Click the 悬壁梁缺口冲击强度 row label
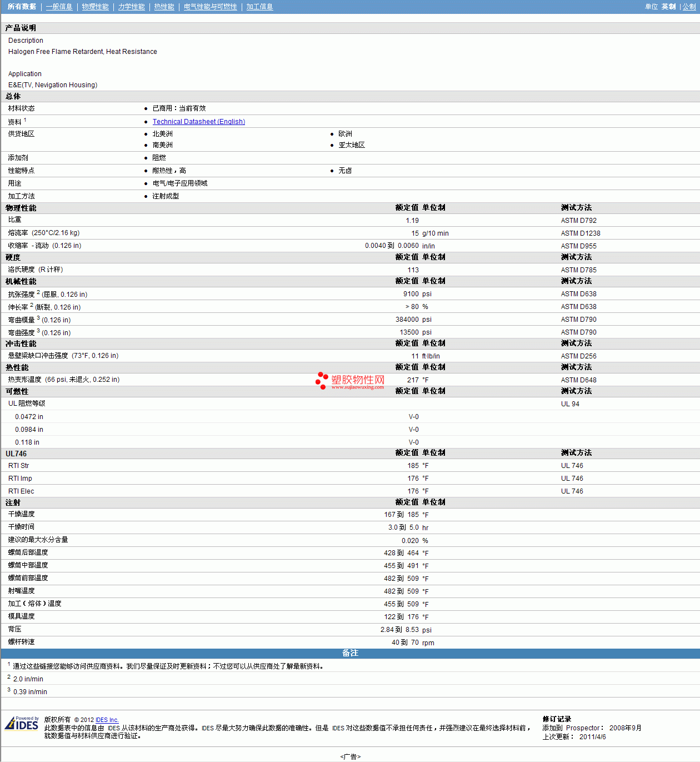This screenshot has width=700, height=762. [63, 356]
